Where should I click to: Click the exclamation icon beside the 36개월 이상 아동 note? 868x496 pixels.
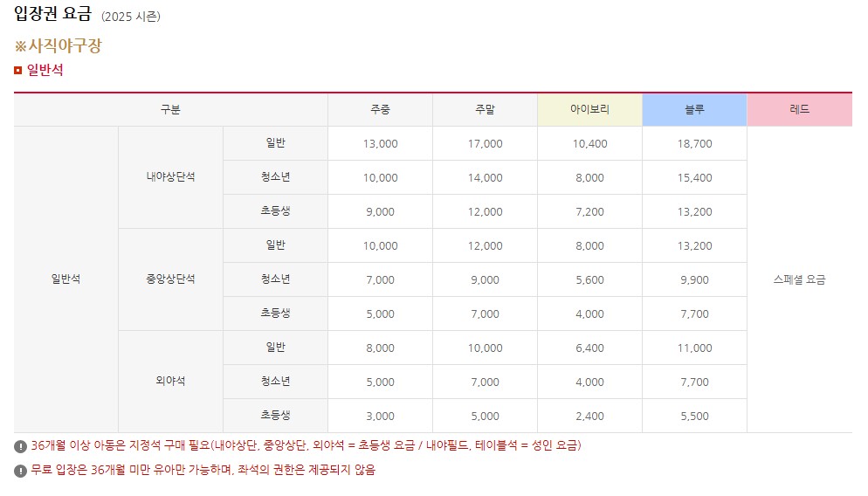pyautogui.click(x=20, y=446)
